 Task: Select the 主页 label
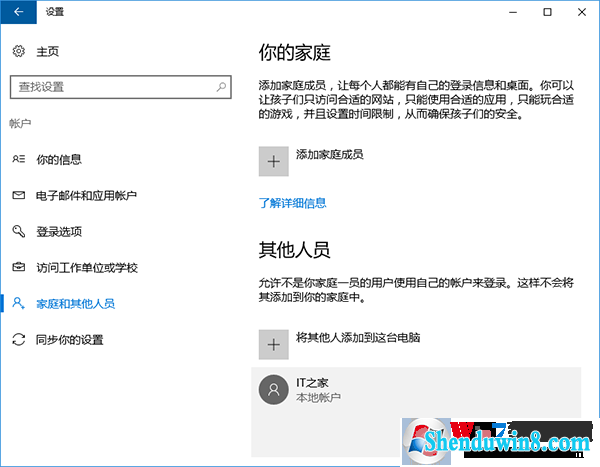47,51
